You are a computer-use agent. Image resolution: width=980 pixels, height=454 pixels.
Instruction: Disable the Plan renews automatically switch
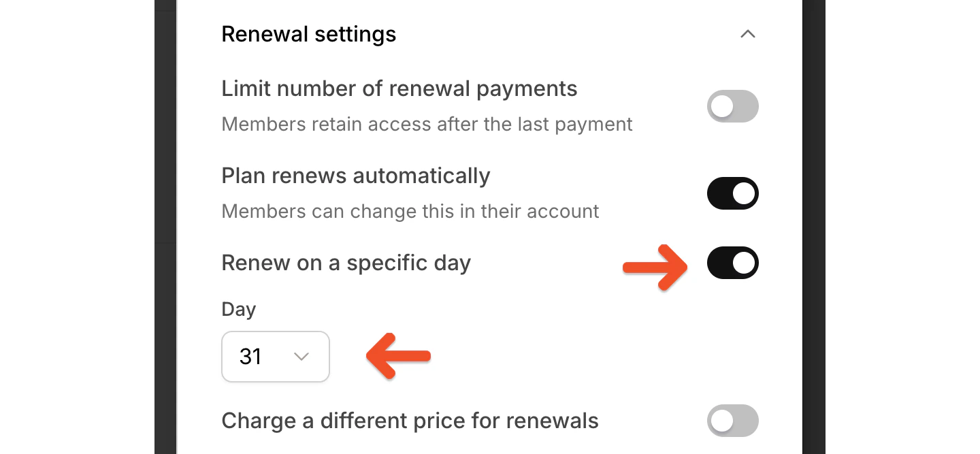732,193
